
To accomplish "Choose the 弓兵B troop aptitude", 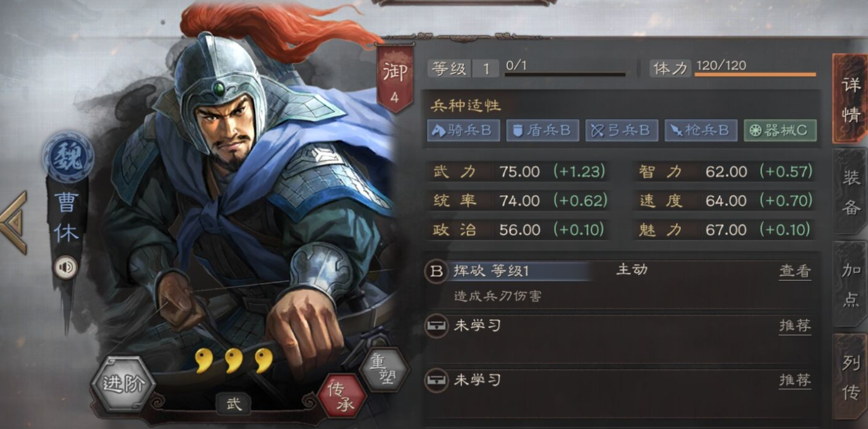I will coord(622,130).
